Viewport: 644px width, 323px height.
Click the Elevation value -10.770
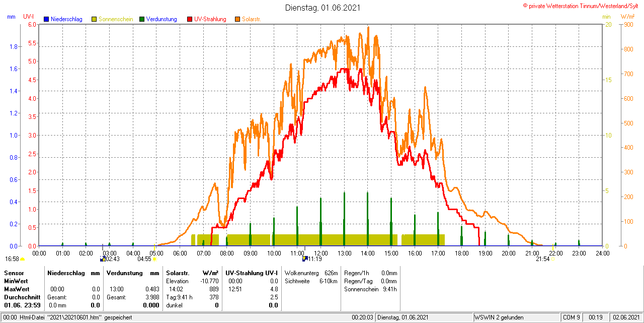point(209,281)
